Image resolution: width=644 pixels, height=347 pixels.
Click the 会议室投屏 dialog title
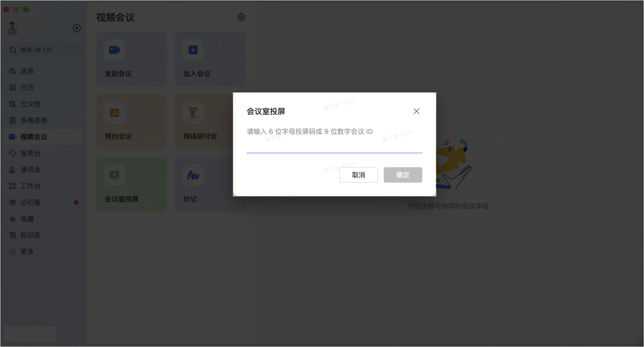point(266,111)
